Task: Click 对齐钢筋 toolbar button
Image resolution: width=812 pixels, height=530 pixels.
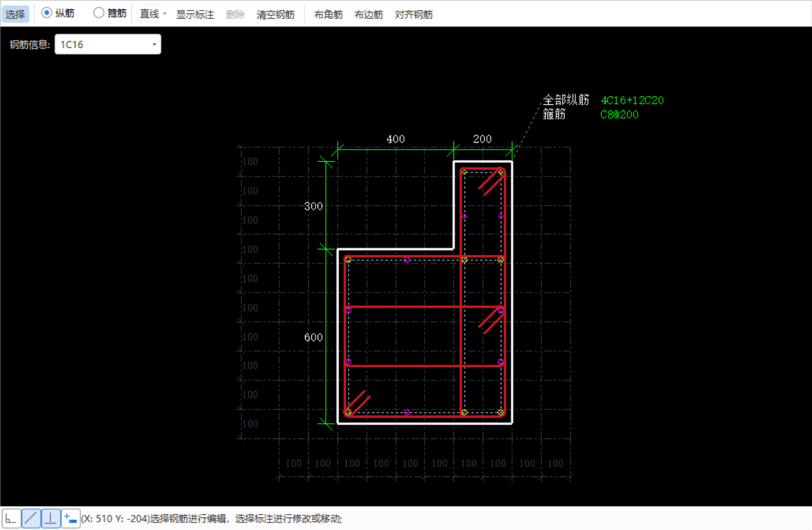Action: pyautogui.click(x=414, y=14)
